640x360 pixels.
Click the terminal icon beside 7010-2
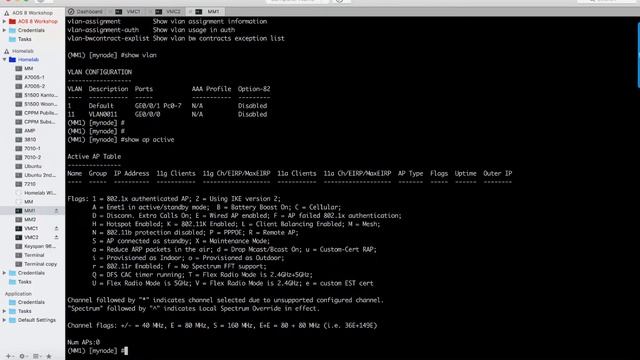point(18,157)
